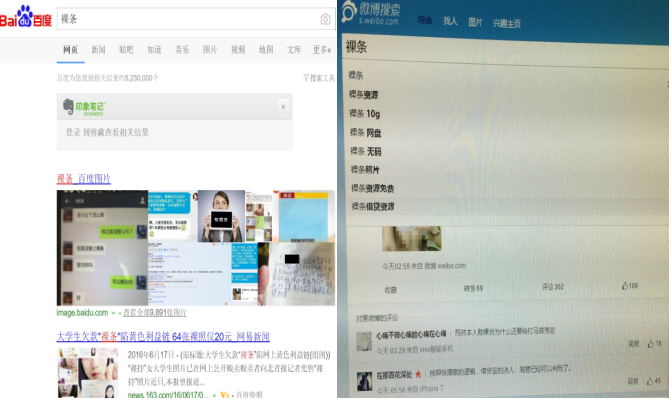Screen dimensions: 672x408
Task: Click 转发 69 on the Weibo post
Action: pos(473,288)
